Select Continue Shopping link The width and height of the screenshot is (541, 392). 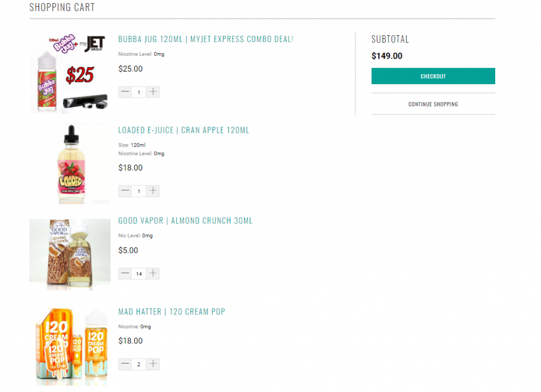[433, 104]
